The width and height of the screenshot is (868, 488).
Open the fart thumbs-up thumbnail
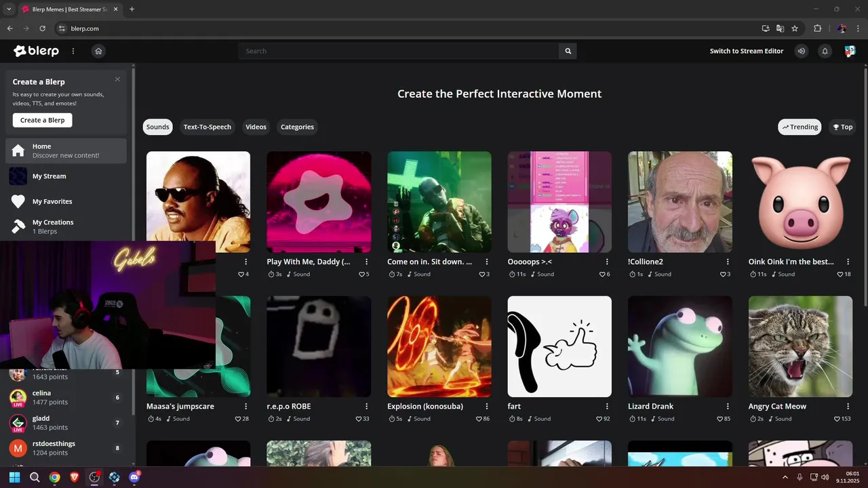tap(559, 346)
